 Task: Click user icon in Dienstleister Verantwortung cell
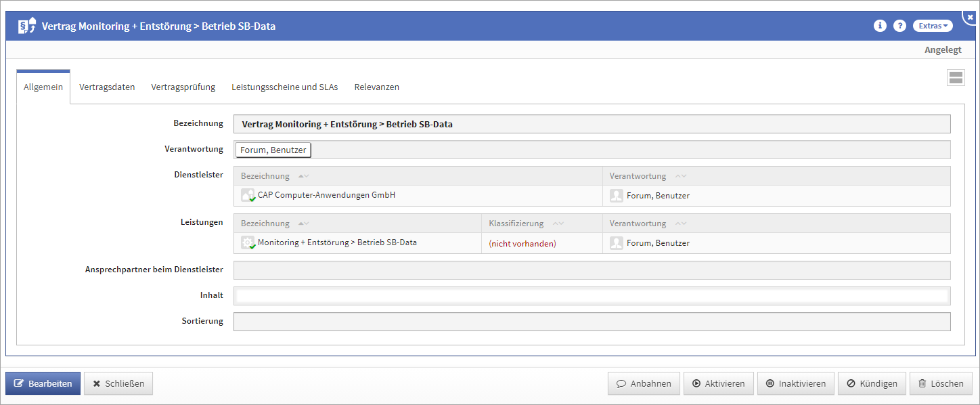tap(616, 196)
